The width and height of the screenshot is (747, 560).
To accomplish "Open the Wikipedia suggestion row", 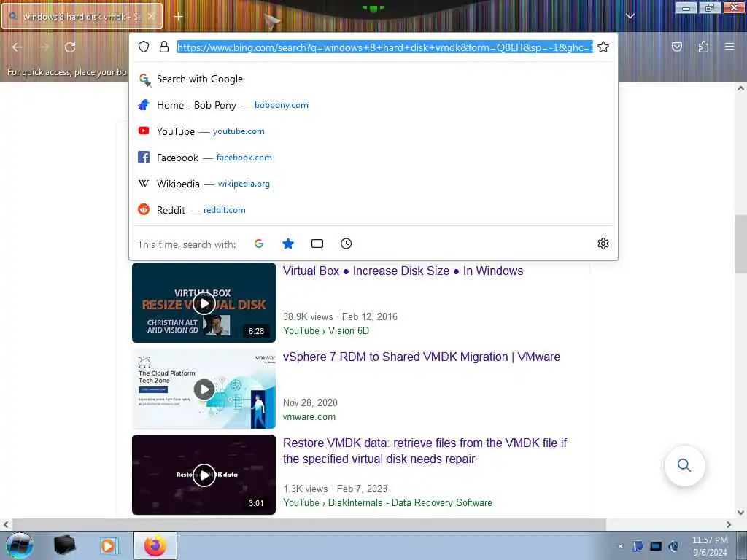I will (373, 184).
